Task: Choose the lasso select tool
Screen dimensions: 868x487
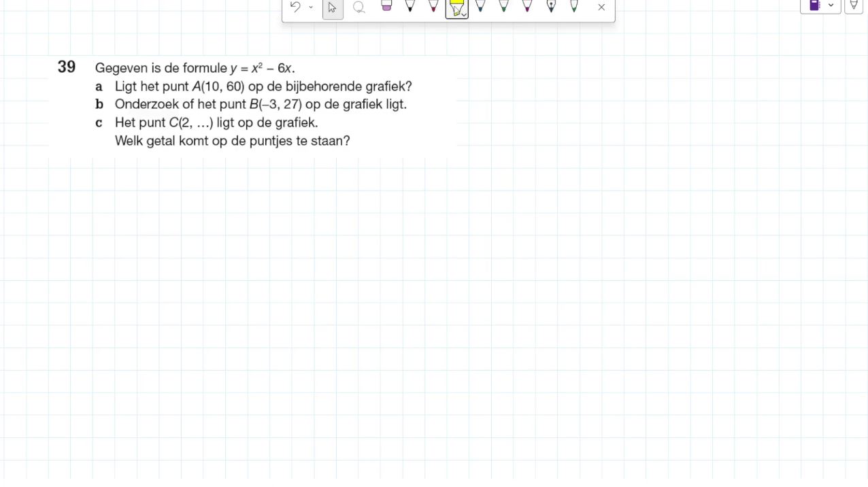Action: [x=358, y=7]
